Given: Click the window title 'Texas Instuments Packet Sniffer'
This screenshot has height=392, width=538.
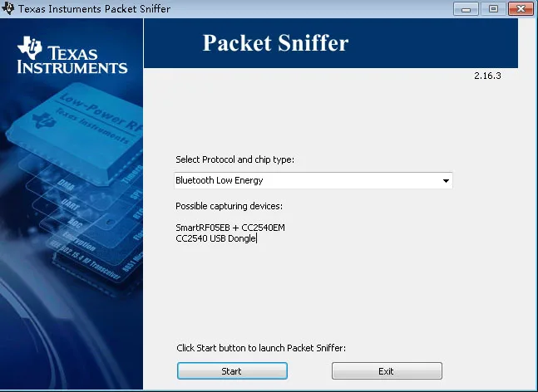Looking at the screenshot, I should [94, 8].
